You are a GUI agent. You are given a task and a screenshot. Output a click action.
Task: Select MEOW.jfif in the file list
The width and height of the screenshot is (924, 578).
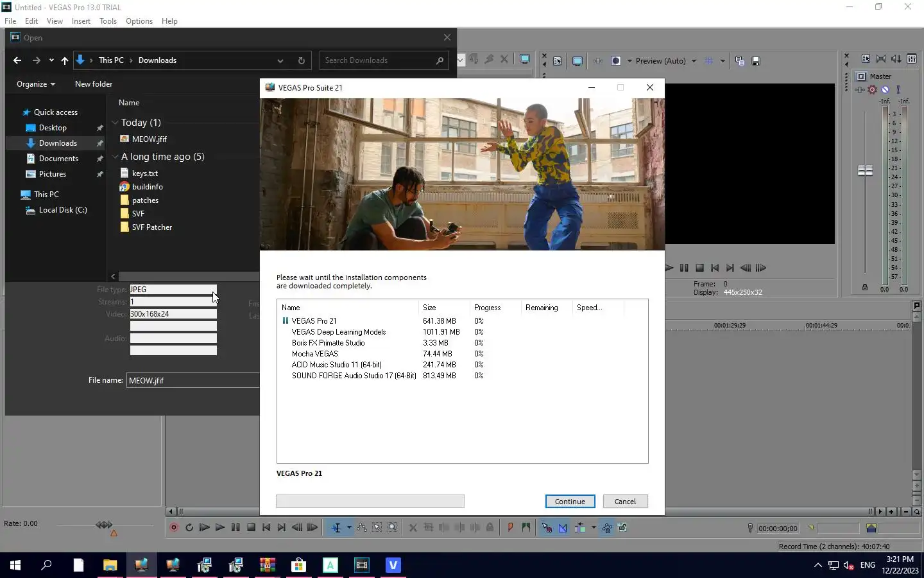pos(149,139)
